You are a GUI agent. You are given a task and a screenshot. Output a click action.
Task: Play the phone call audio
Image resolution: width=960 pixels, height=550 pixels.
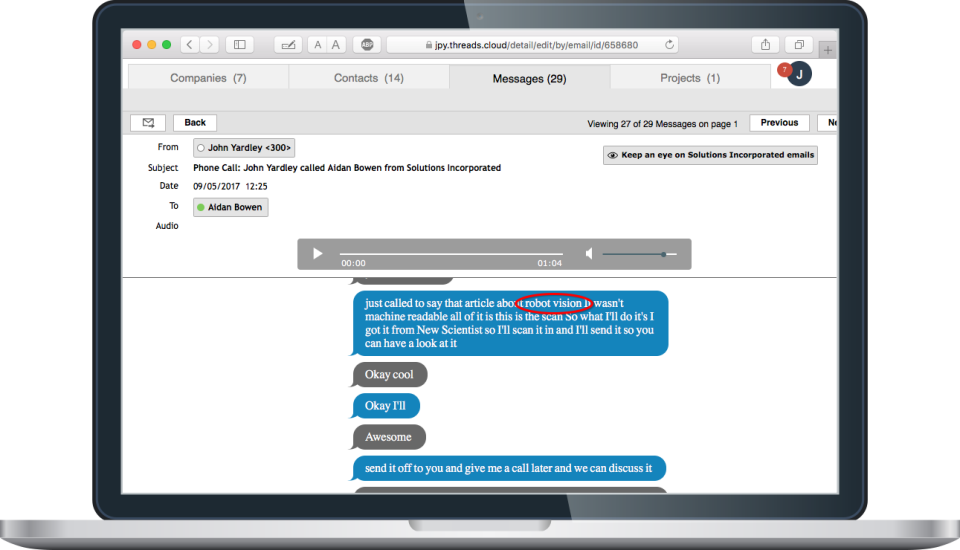317,254
